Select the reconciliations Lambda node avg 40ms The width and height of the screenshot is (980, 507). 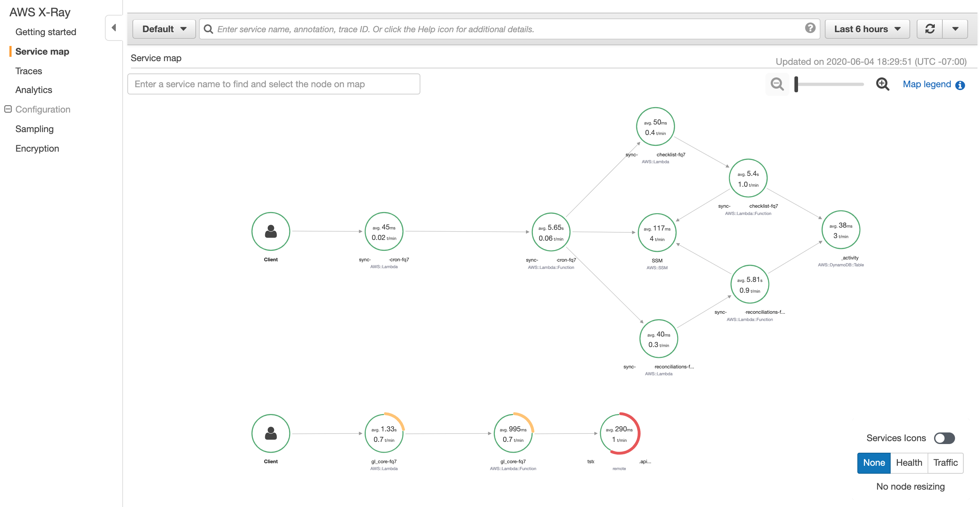[658, 338]
